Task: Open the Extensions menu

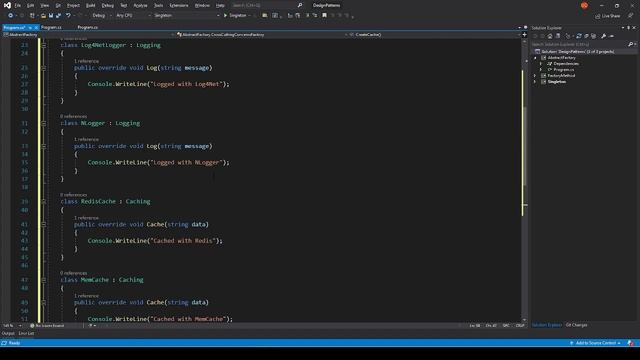Action: click(x=179, y=5)
